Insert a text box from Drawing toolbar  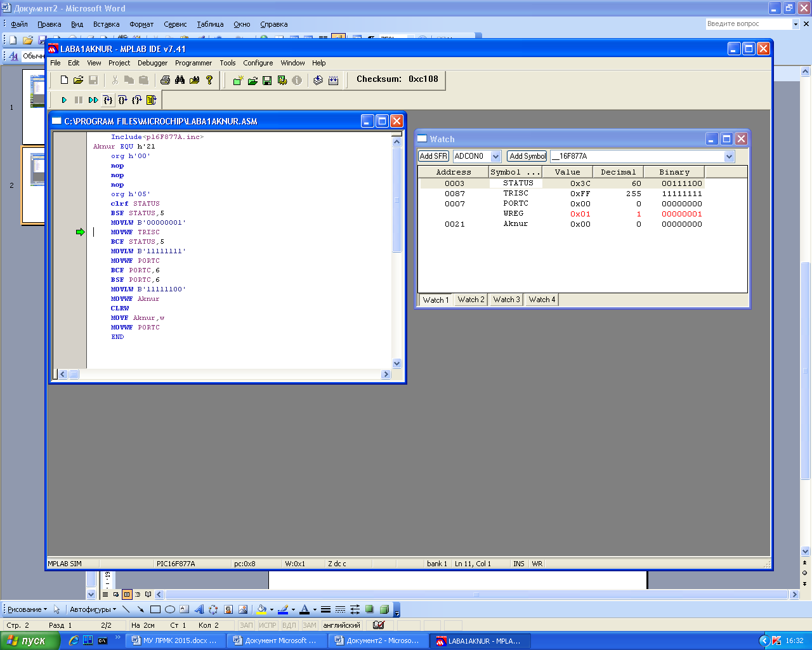click(185, 609)
